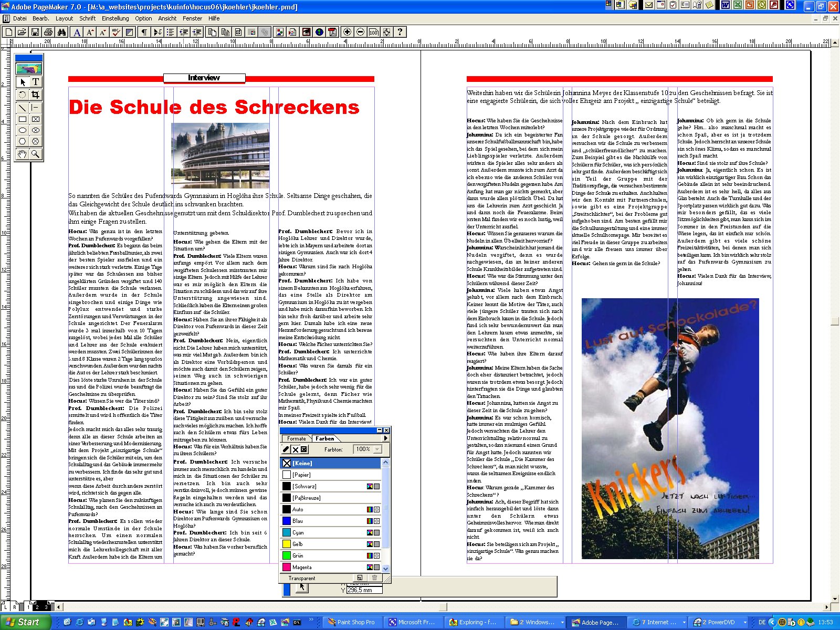
Task: Select the Polygon frame tool
Action: coord(36,141)
